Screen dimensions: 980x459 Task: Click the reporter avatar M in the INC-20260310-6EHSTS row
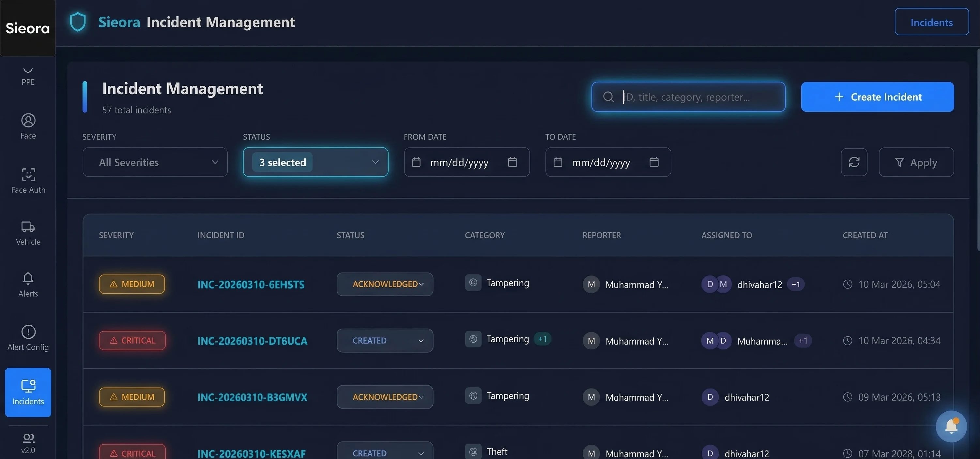pos(591,284)
